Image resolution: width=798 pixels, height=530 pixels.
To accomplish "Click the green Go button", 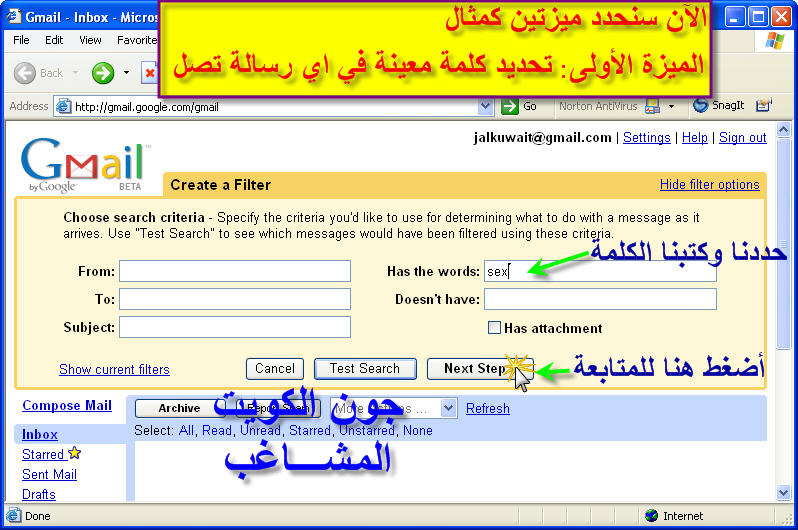I will (509, 106).
